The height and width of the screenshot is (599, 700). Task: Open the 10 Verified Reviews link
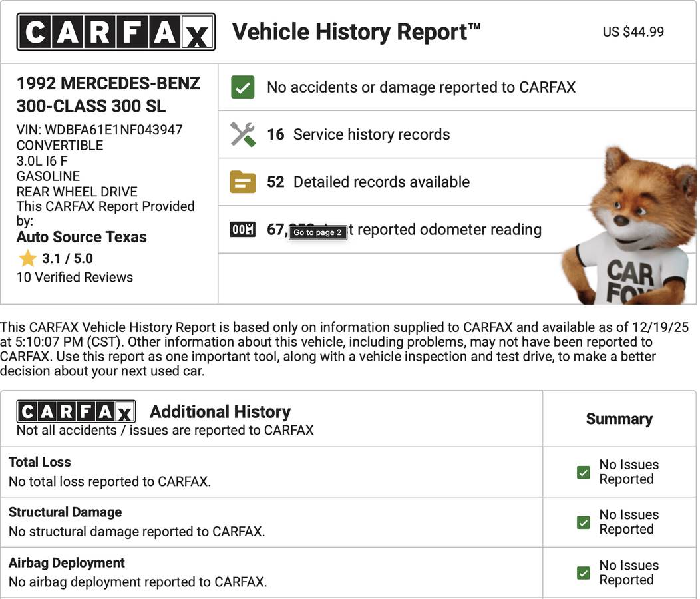coord(75,277)
